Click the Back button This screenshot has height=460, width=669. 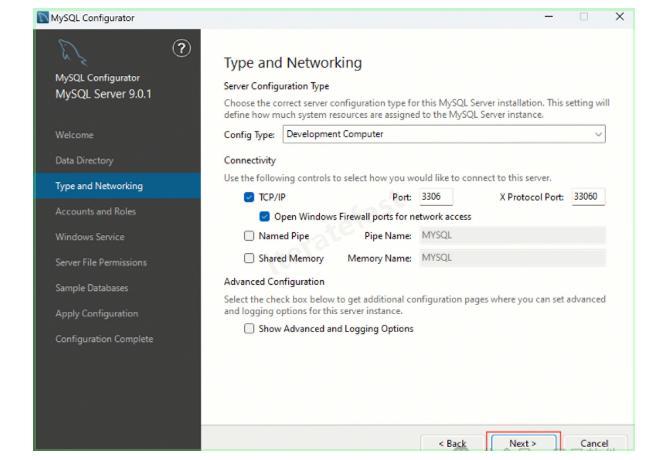452,443
